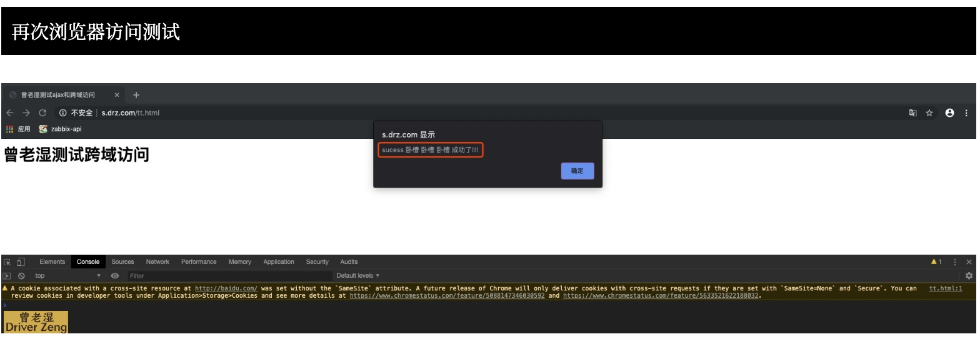980x339 pixels.
Task: Bookmark this page with the star
Action: [x=929, y=113]
